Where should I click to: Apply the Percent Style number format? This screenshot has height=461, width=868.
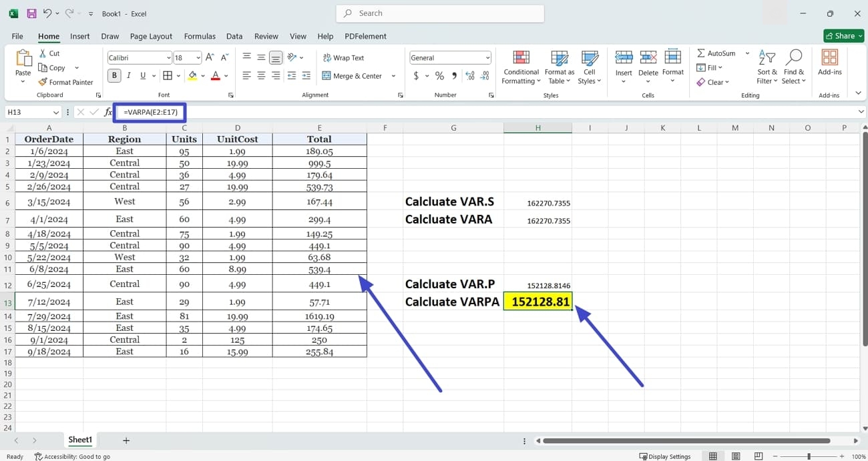point(439,76)
